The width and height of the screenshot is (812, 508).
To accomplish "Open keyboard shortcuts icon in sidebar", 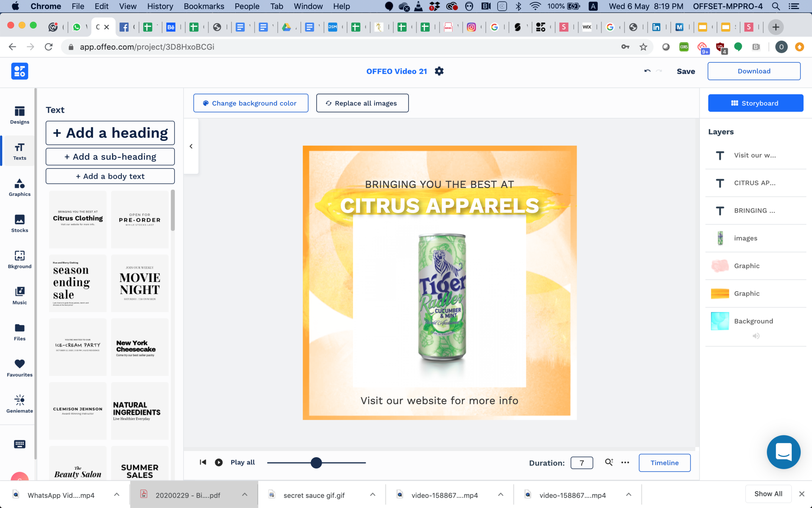I will [x=20, y=444].
